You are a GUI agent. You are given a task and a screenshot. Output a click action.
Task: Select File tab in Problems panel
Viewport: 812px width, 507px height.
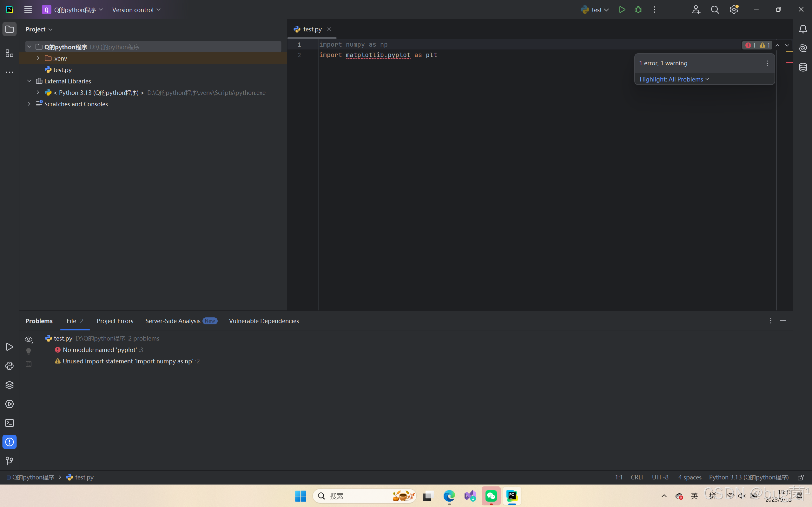[x=75, y=321]
